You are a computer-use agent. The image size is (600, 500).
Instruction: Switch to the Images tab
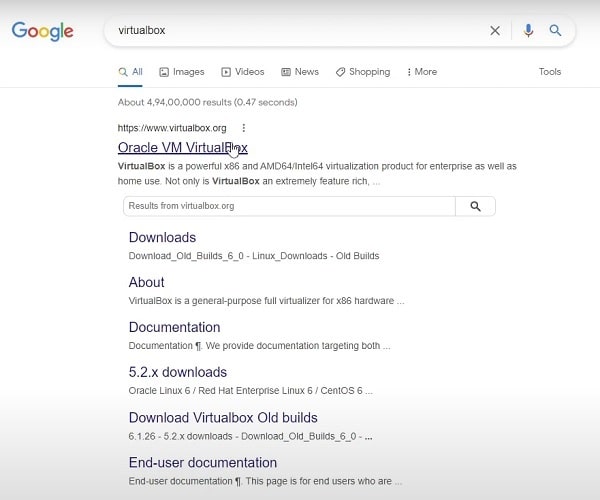[x=182, y=72]
